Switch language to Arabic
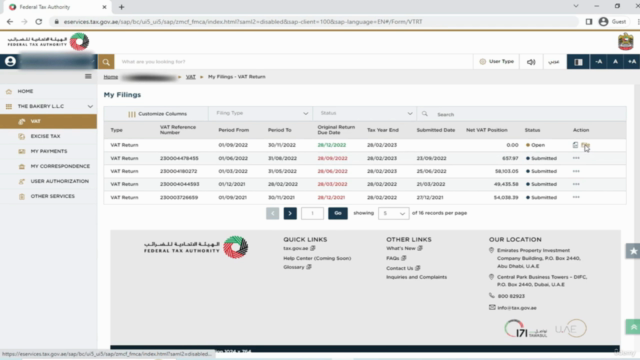The height and width of the screenshot is (360, 640). coord(554,62)
